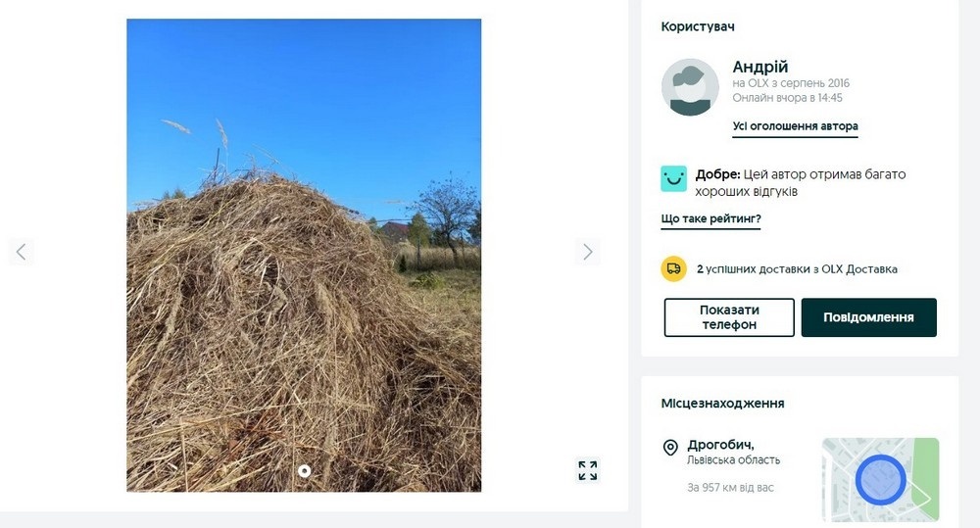Open the Що таке рейтинг? link
Image resolution: width=980 pixels, height=528 pixels.
point(710,218)
